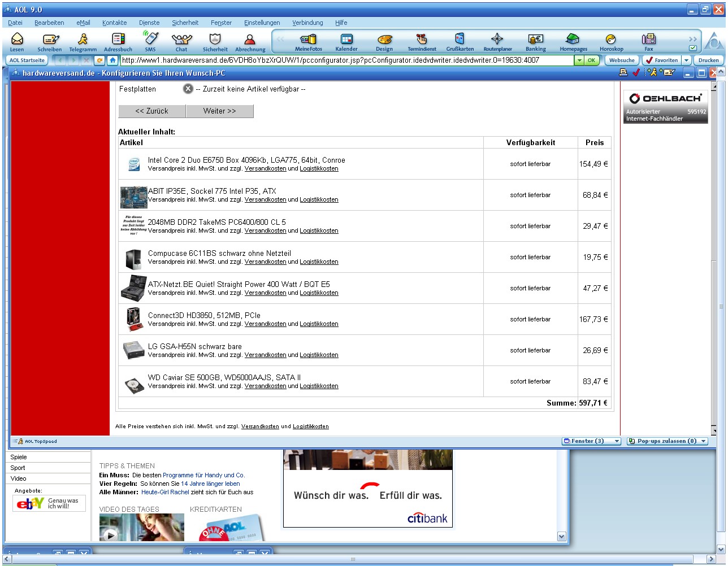This screenshot has width=728, height=566.
Task: Open the MeineFotos icon
Action: point(309,42)
